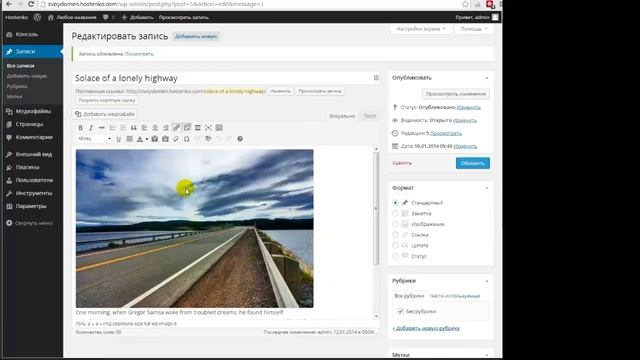Select Ссылка post format
This screenshot has width=640, height=360.
pyautogui.click(x=395, y=234)
